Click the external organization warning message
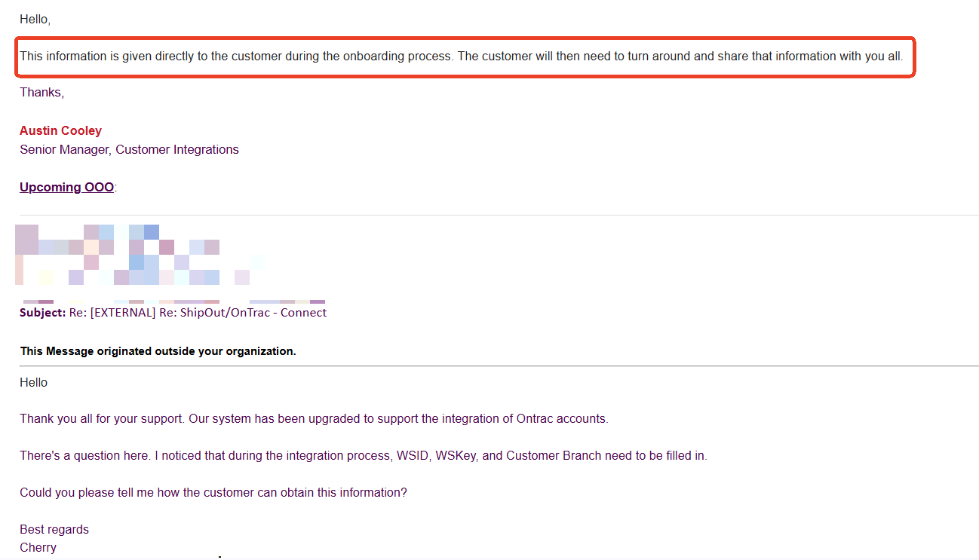Viewport: 979px width, 560px height. [x=158, y=351]
